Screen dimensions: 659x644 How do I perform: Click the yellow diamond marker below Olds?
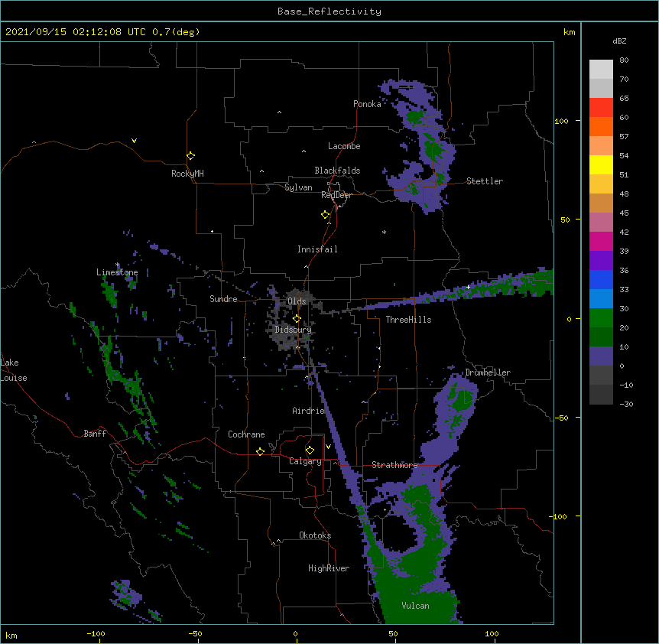click(297, 318)
